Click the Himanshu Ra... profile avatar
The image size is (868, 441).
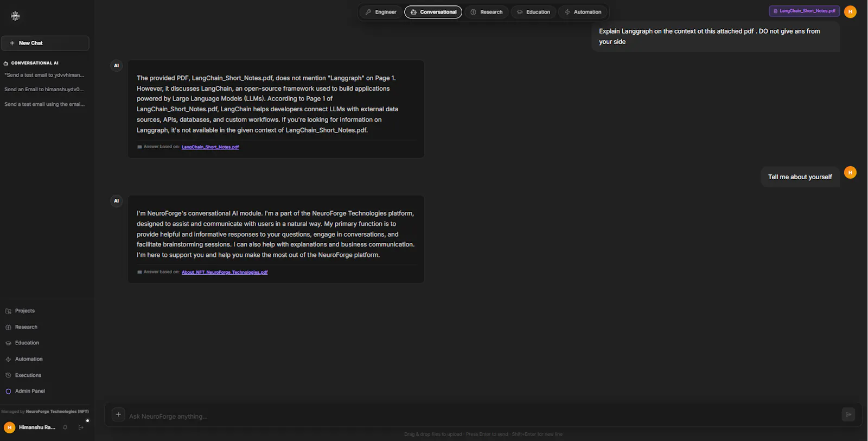[9, 427]
